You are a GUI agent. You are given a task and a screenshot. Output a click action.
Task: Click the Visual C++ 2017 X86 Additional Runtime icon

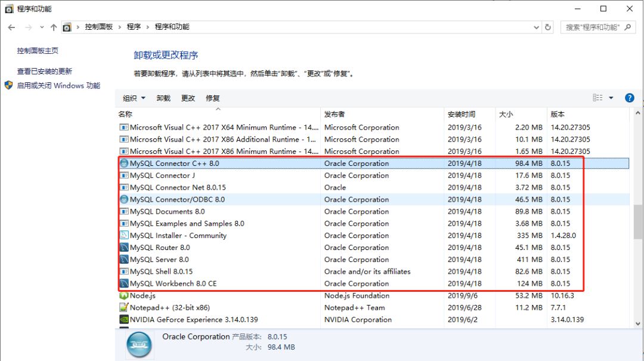pyautogui.click(x=123, y=139)
